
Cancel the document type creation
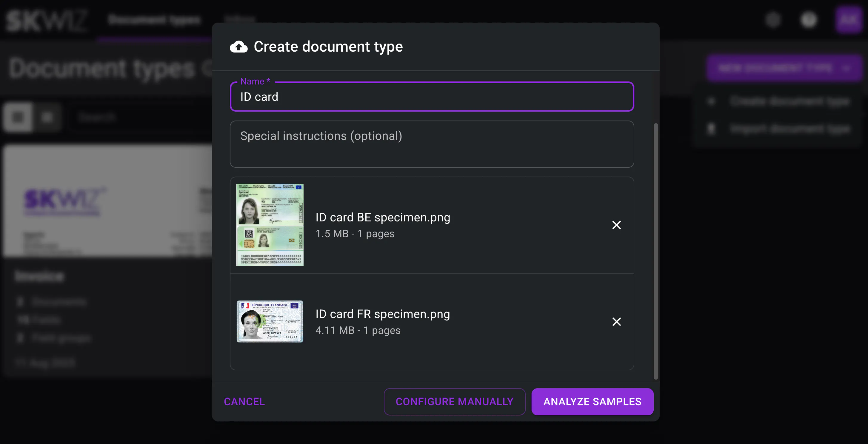coord(244,402)
